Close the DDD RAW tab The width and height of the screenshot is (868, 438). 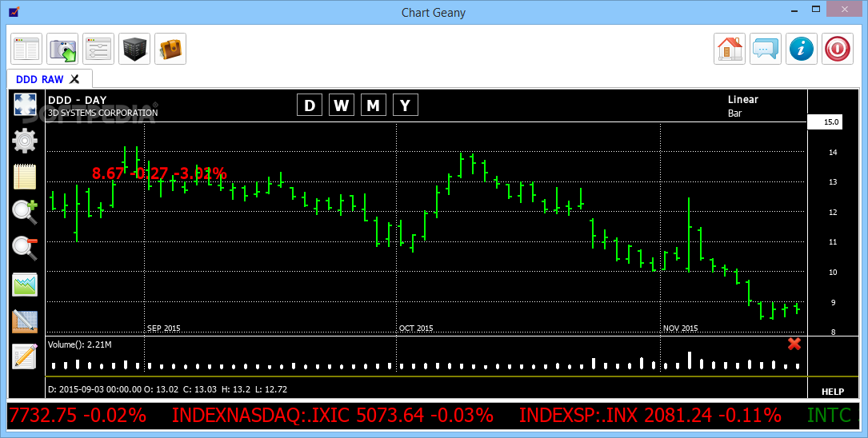[x=74, y=79]
